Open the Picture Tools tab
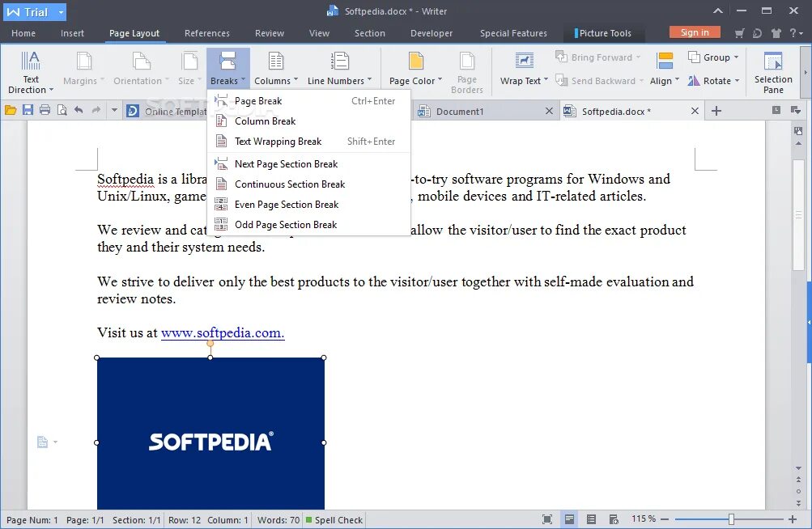The width and height of the screenshot is (812, 529). point(603,33)
